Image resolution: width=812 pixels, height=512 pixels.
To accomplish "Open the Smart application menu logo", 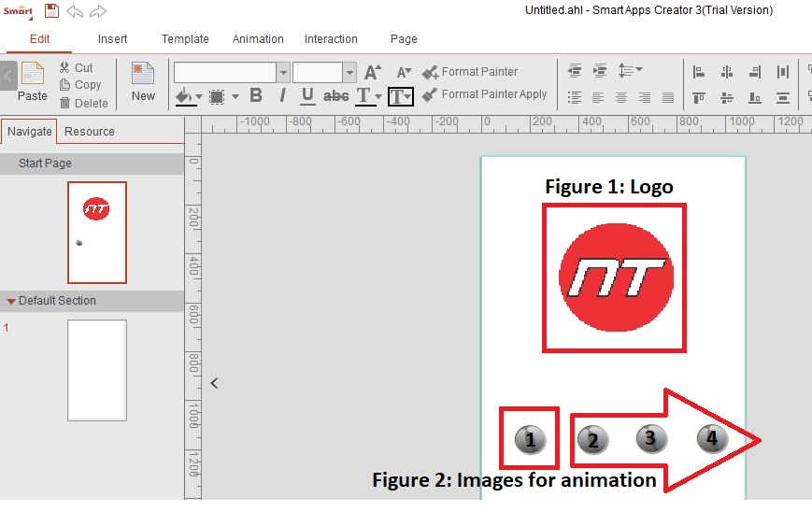I will click(x=18, y=11).
